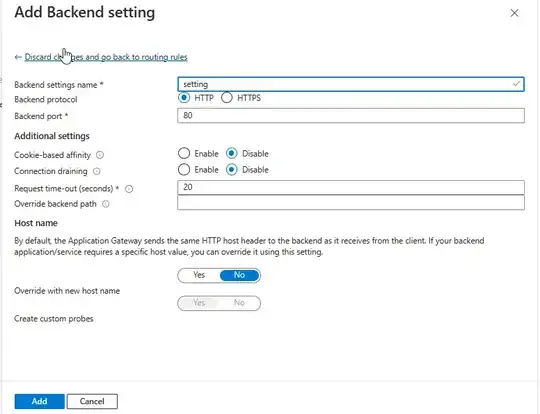The width and height of the screenshot is (540, 414).
Task: Focus the Backend port field
Action: coord(351,115)
